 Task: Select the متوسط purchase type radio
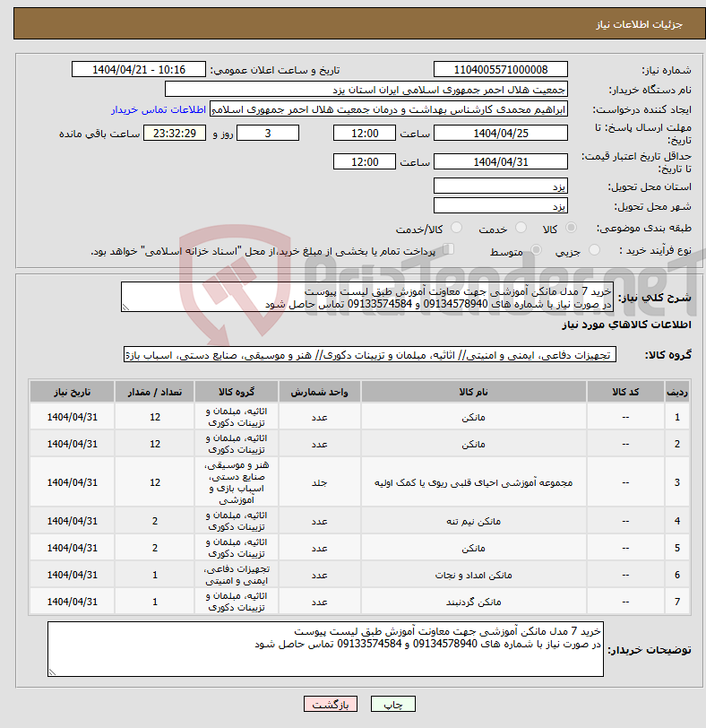click(537, 250)
